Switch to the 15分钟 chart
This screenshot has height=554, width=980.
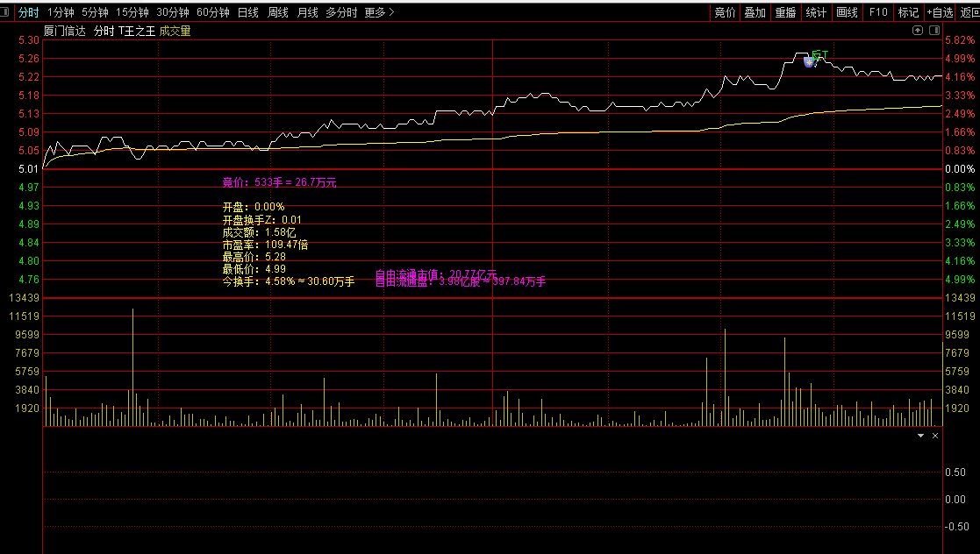pos(132,12)
